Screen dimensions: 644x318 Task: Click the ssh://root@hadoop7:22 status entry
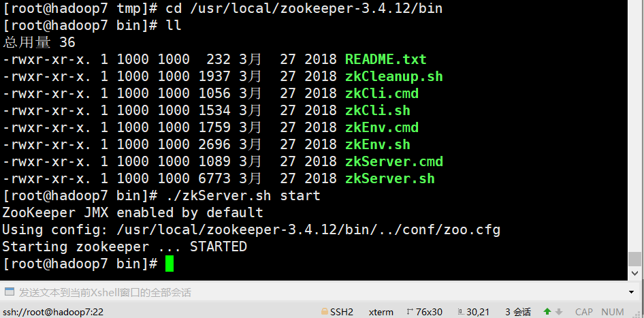(52, 313)
